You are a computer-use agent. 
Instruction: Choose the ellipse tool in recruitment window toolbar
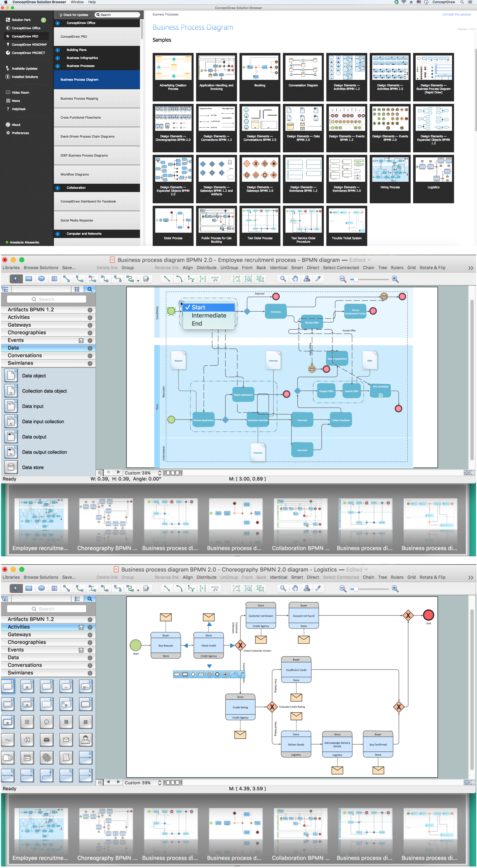click(41, 279)
